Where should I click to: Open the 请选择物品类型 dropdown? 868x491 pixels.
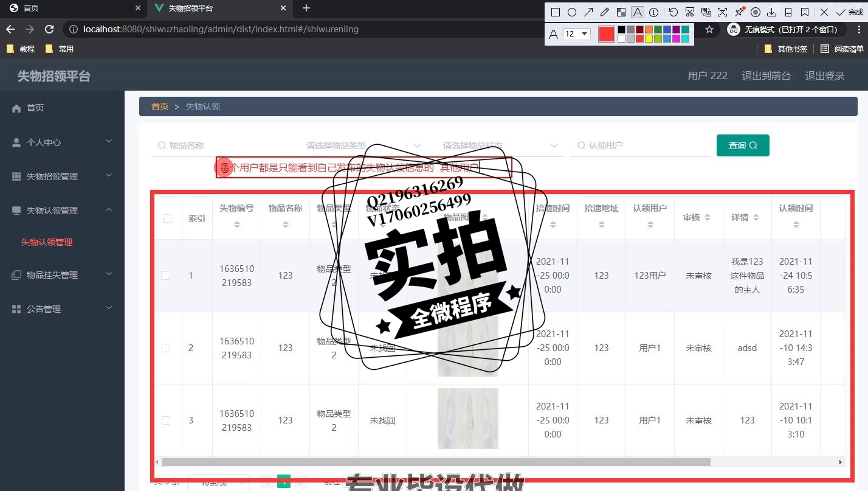click(x=363, y=145)
